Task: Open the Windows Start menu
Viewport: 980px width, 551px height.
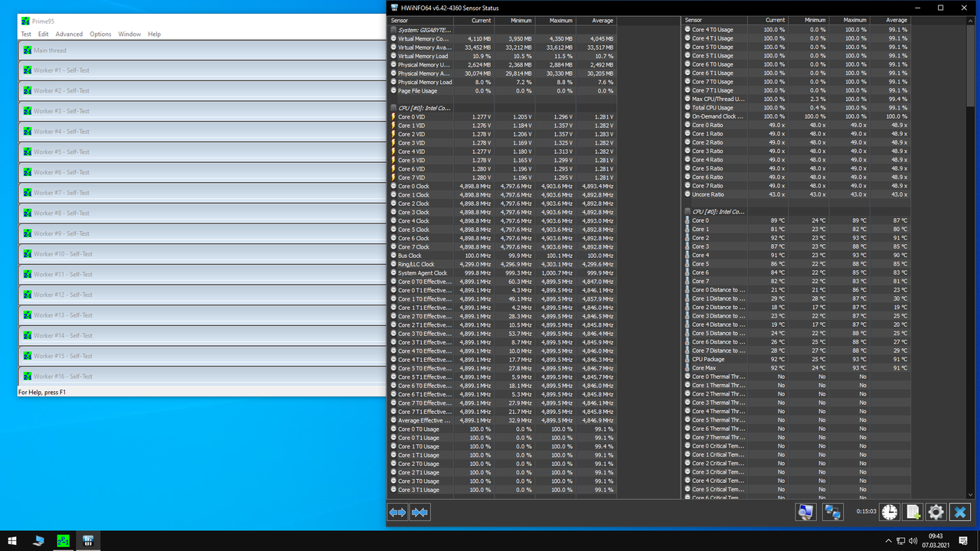Action: click(x=13, y=541)
